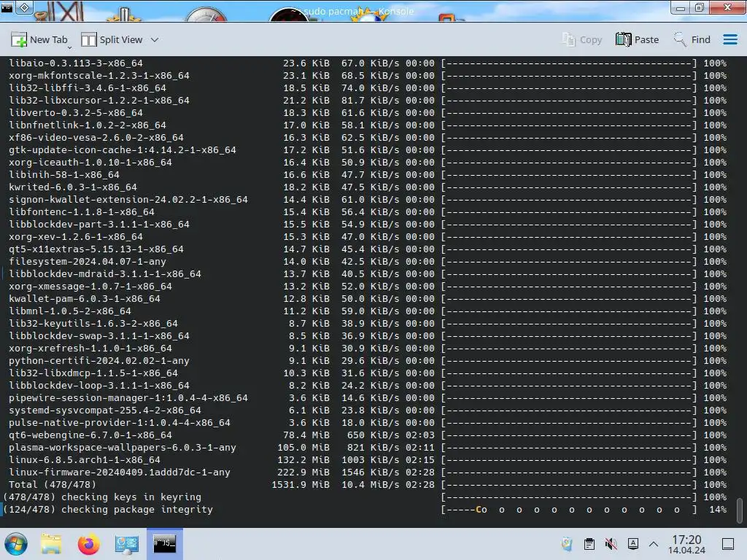Click the muted volume tray icon
747x560 pixels.
pos(611,544)
